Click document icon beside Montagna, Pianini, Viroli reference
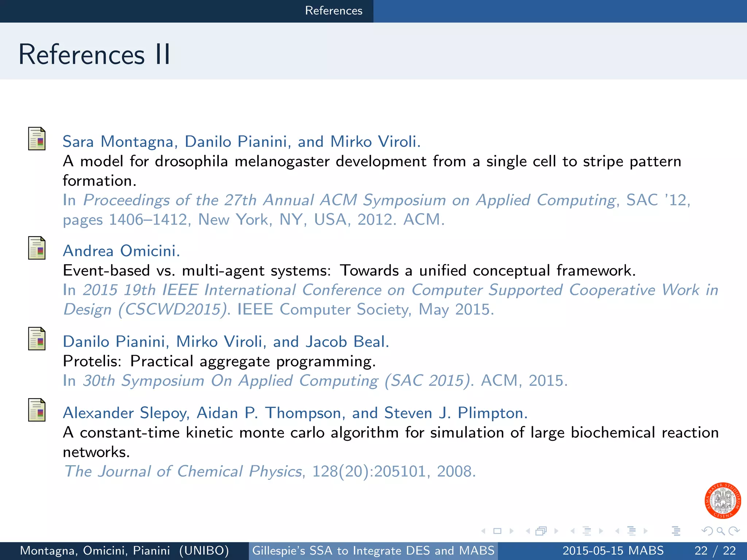The width and height of the screenshot is (747, 560). pos(37,139)
